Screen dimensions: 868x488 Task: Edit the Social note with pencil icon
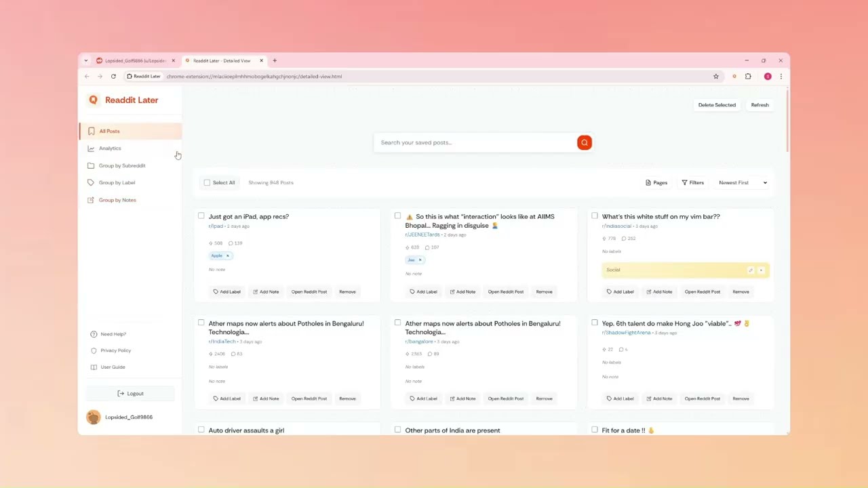pos(751,270)
